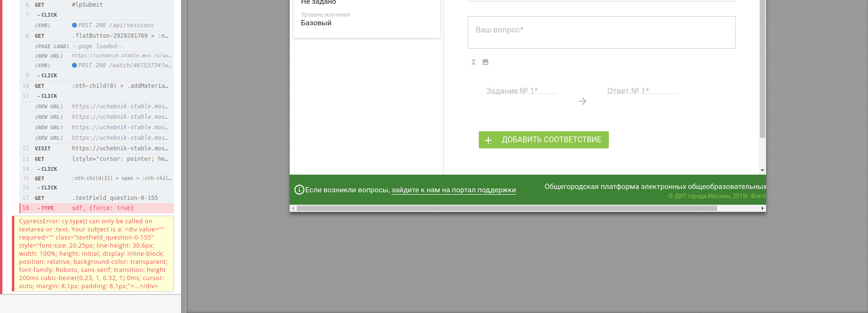Select the GET .flatButton-2929281769 command
The width and height of the screenshot is (868, 313).
click(x=97, y=36)
